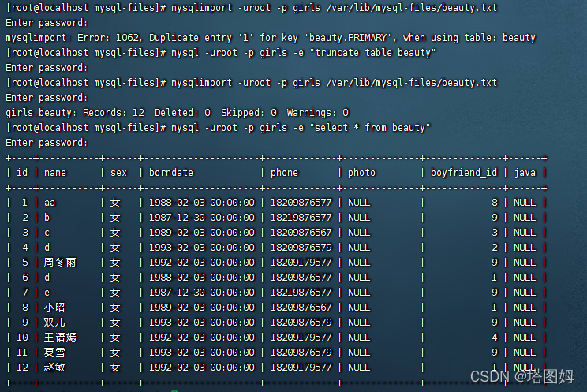Click the name 'e' in row 7
The width and height of the screenshot is (587, 392).
pyautogui.click(x=47, y=293)
